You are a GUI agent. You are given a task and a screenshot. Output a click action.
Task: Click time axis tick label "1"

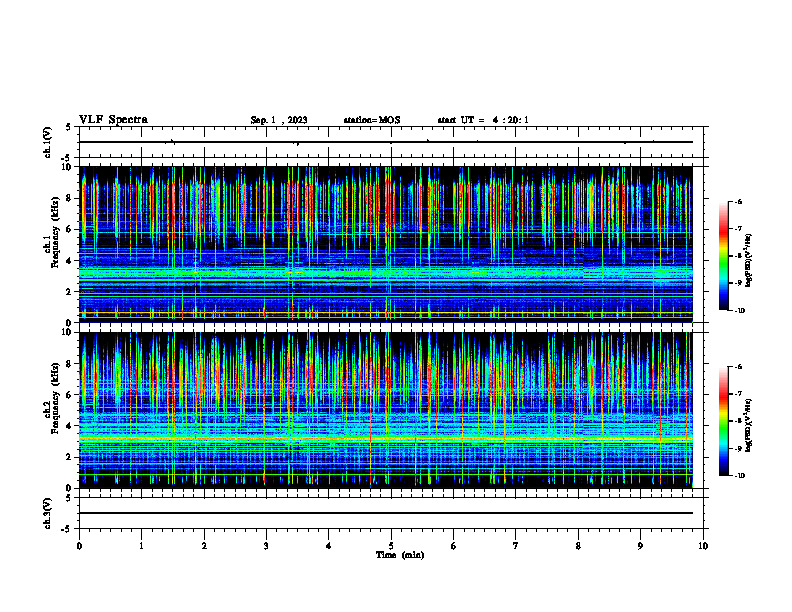click(x=141, y=546)
